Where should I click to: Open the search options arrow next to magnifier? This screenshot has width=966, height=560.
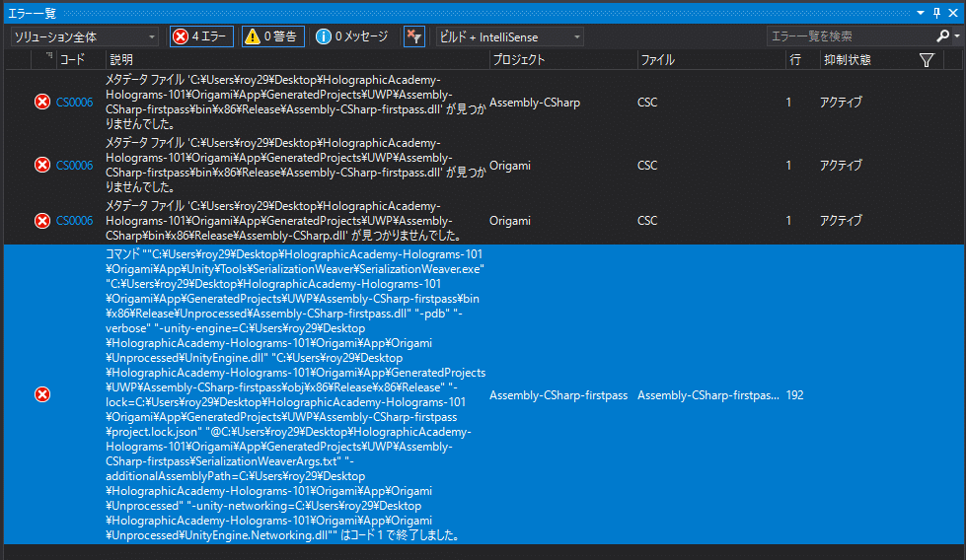957,36
